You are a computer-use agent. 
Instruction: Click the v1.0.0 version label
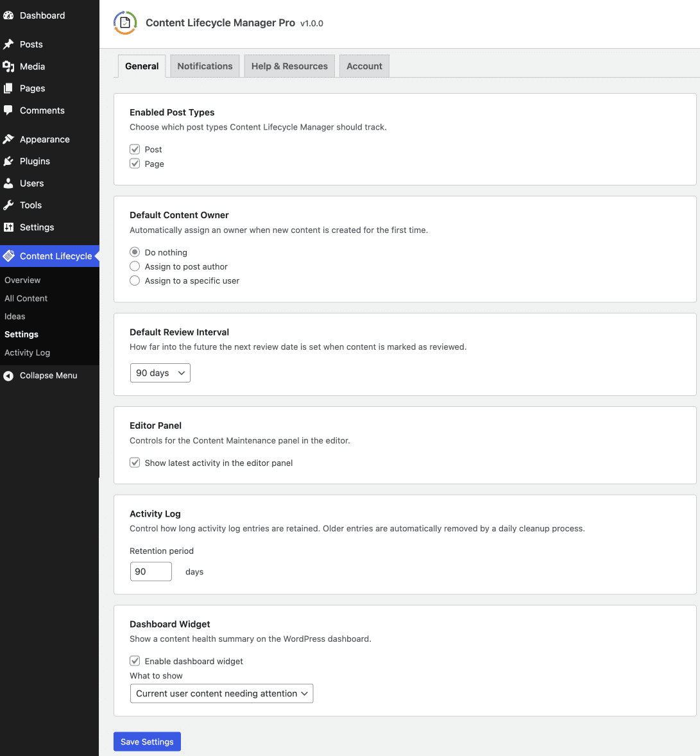coord(312,23)
